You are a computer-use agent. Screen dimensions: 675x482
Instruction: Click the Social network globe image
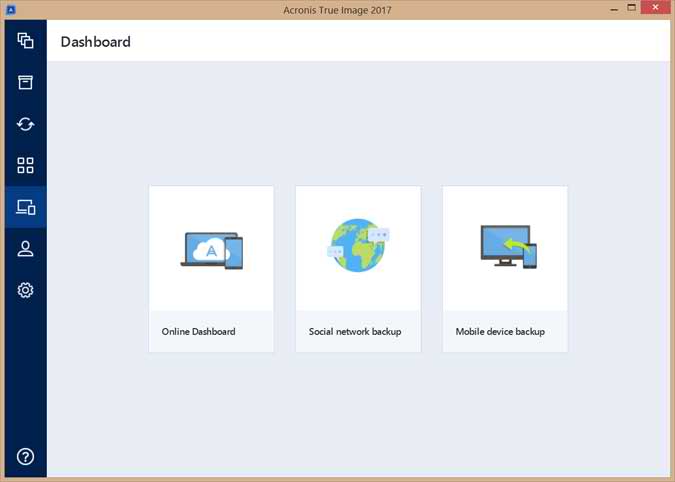point(358,245)
